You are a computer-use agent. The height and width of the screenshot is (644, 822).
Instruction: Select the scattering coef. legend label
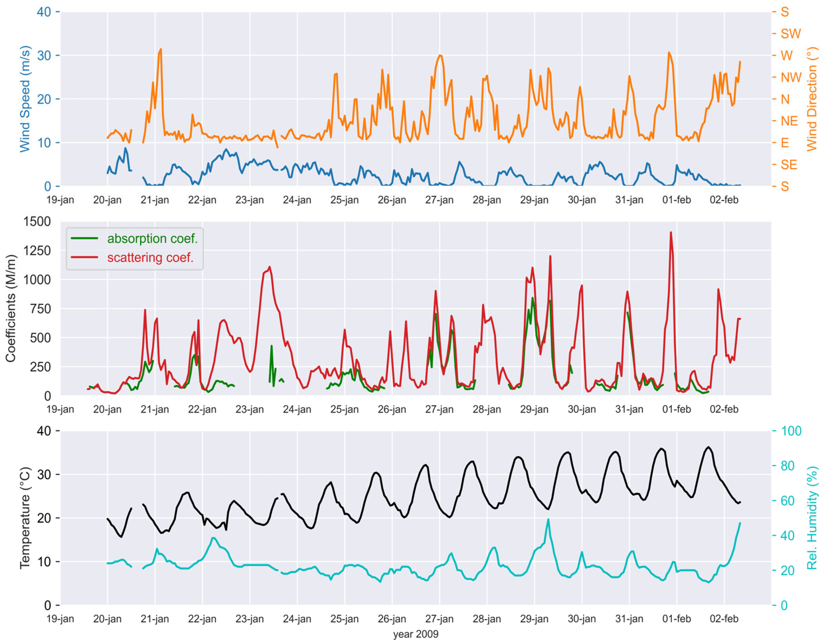tap(150, 258)
